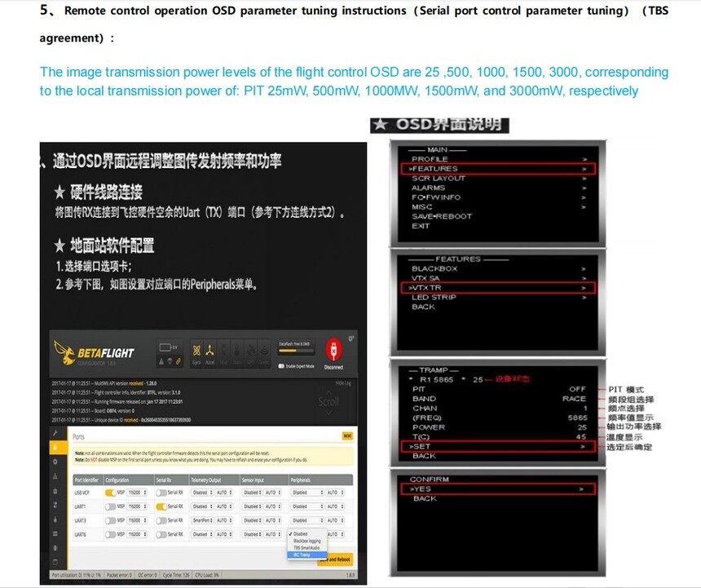Image resolution: width=701 pixels, height=588 pixels.
Task: Toggle MSP switch for USB VCP
Action: [110, 493]
